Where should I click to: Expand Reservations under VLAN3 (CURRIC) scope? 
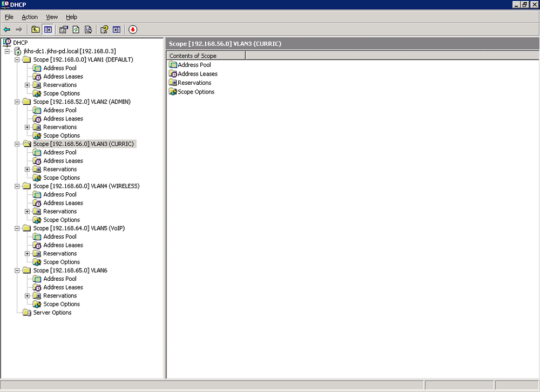coord(27,170)
